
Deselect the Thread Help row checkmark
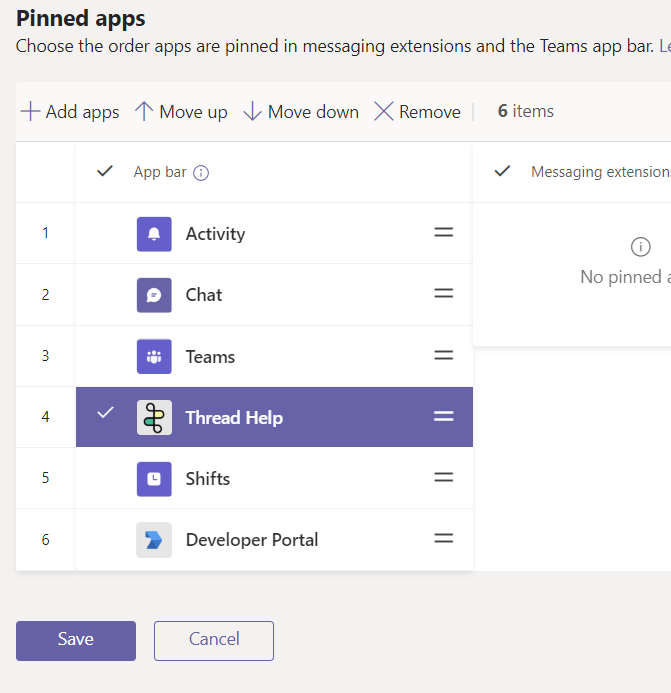pyautogui.click(x=105, y=414)
